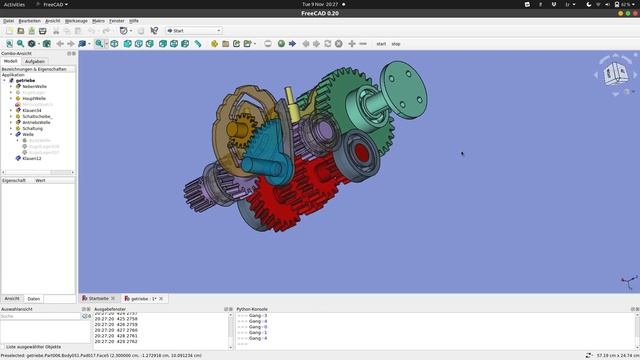
Task: Click the Fit Selection magnifier icon
Action: click(x=20, y=44)
